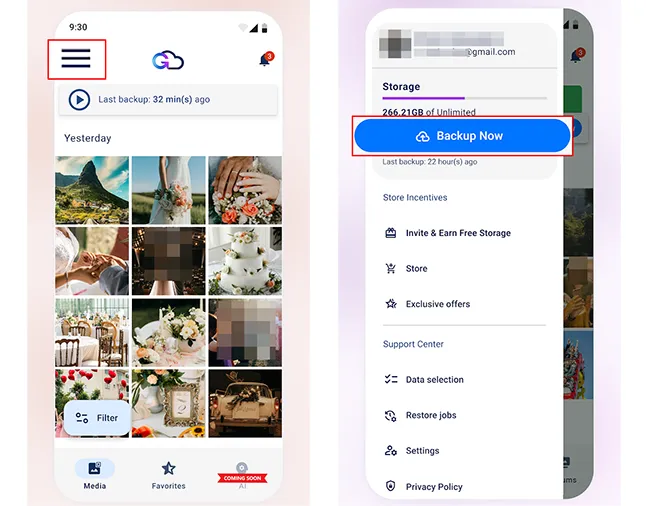Click the Yesterday date header

click(x=87, y=138)
